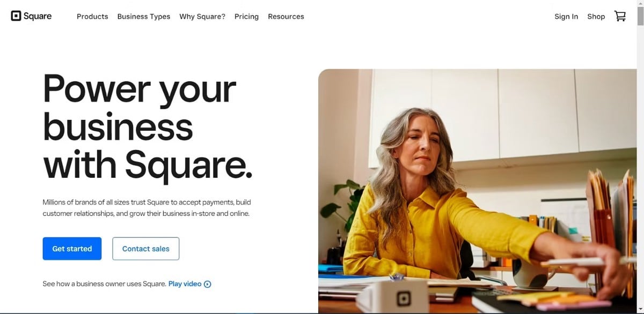Expand the Why Square? navigation item
Screen dimensions: 644x314
click(x=202, y=17)
